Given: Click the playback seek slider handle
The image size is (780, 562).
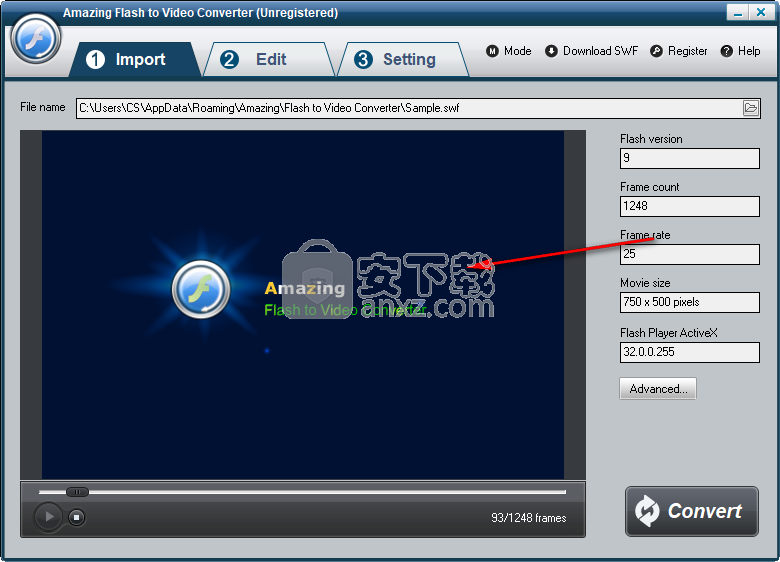Looking at the screenshot, I should point(77,492).
